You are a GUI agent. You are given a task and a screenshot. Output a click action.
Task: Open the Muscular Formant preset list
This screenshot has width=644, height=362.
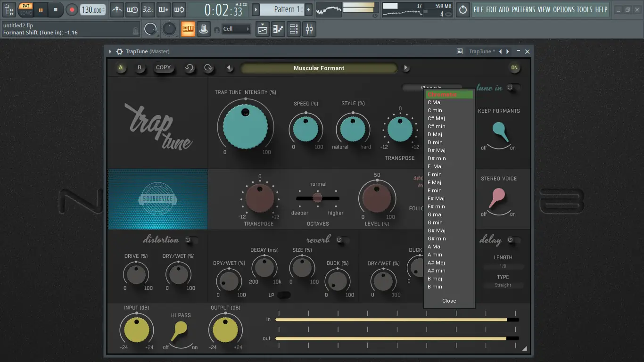pyautogui.click(x=319, y=68)
